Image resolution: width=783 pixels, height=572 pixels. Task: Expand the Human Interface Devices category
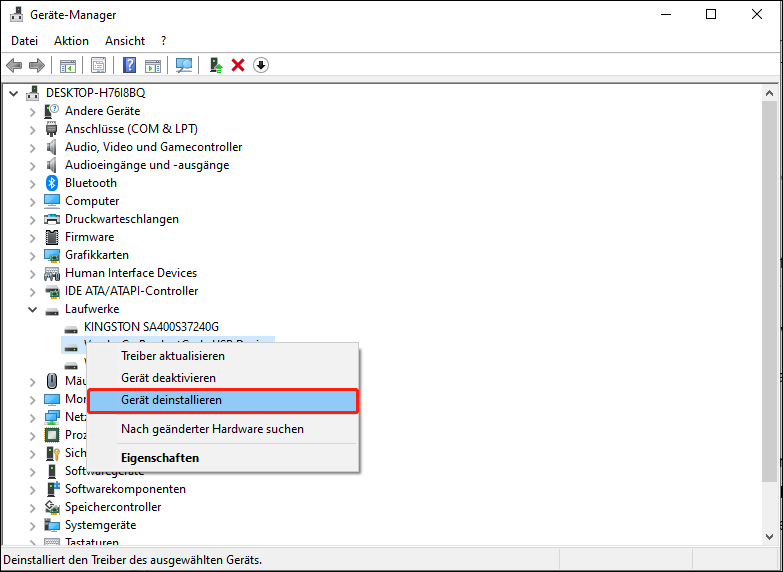pos(32,273)
